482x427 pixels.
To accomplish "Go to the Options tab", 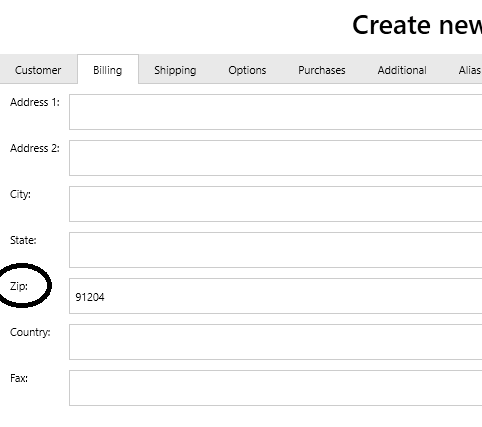I will (x=247, y=70).
